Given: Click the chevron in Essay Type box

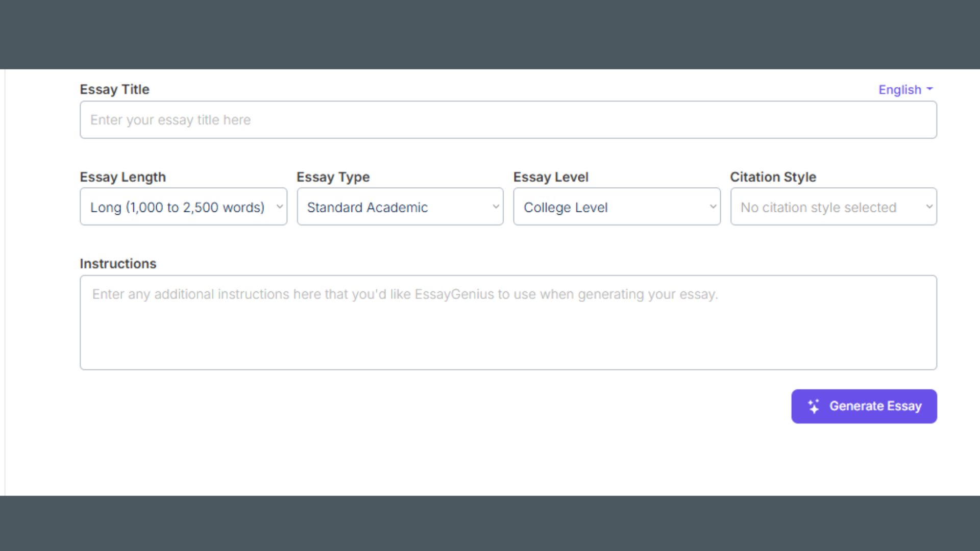Looking at the screenshot, I should pos(496,207).
